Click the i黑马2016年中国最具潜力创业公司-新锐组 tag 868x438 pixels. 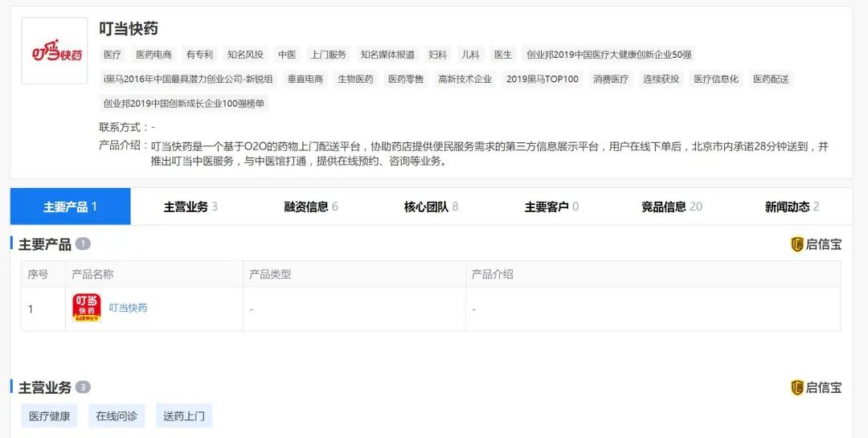[188, 79]
